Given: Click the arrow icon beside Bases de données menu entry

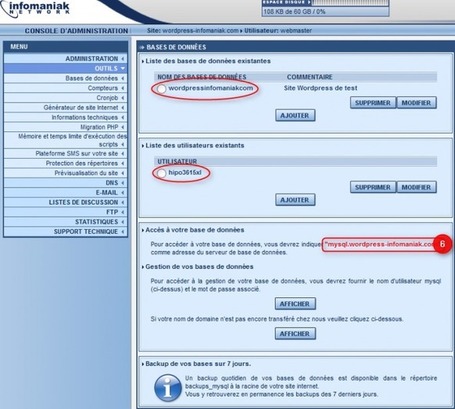Looking at the screenshot, I should (123, 78).
